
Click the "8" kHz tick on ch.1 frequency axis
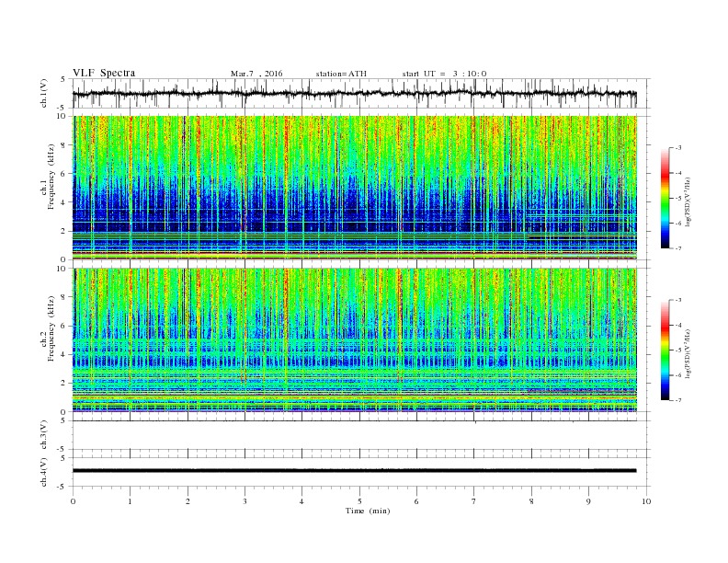[64, 144]
